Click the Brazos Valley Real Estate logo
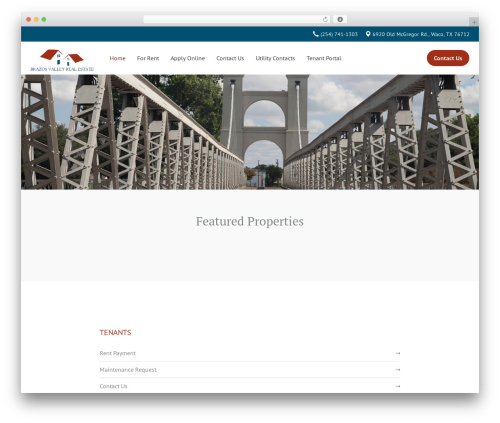 pyautogui.click(x=62, y=60)
